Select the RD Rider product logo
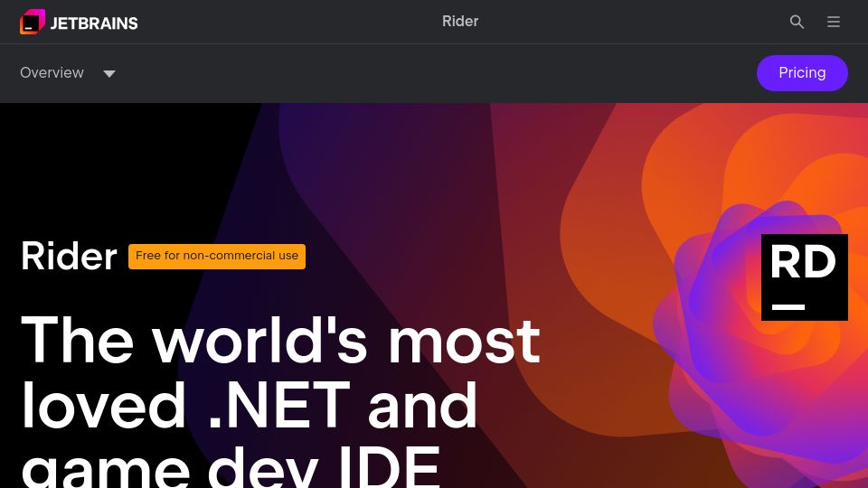Viewport: 868px width, 488px height. pyautogui.click(x=805, y=277)
